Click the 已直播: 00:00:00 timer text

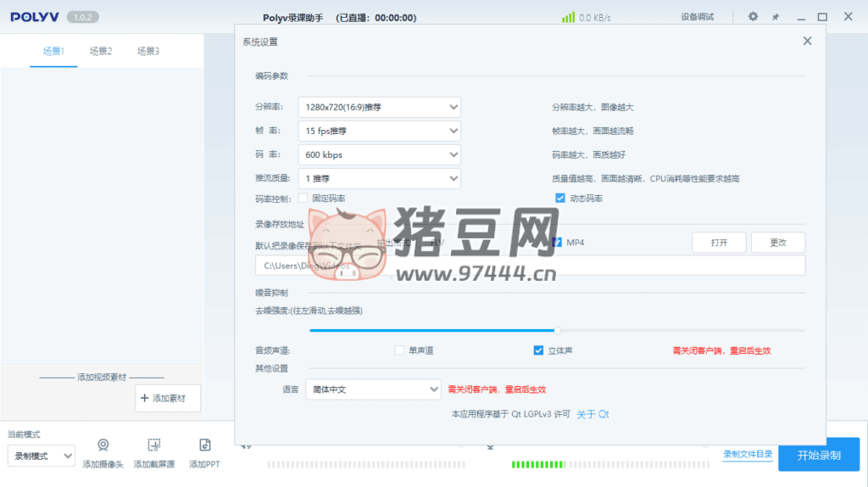point(376,18)
